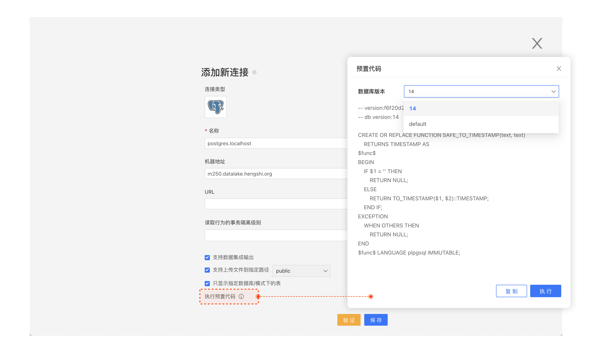Click the EXCEPTION code line

pos(373,216)
